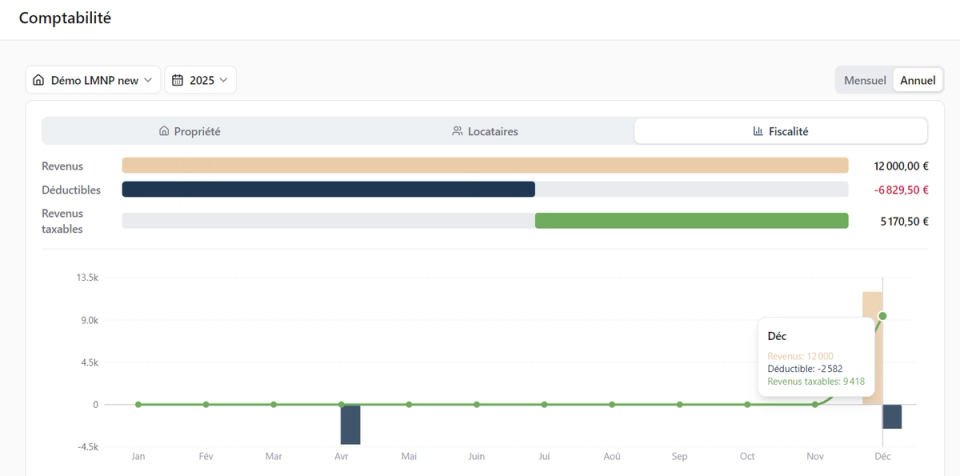Click the green Déc data point on line
Image resolution: width=960 pixels, height=476 pixels.
(x=882, y=316)
